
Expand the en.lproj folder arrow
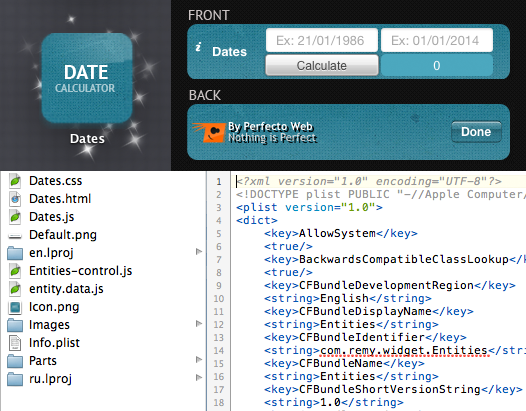click(x=199, y=252)
